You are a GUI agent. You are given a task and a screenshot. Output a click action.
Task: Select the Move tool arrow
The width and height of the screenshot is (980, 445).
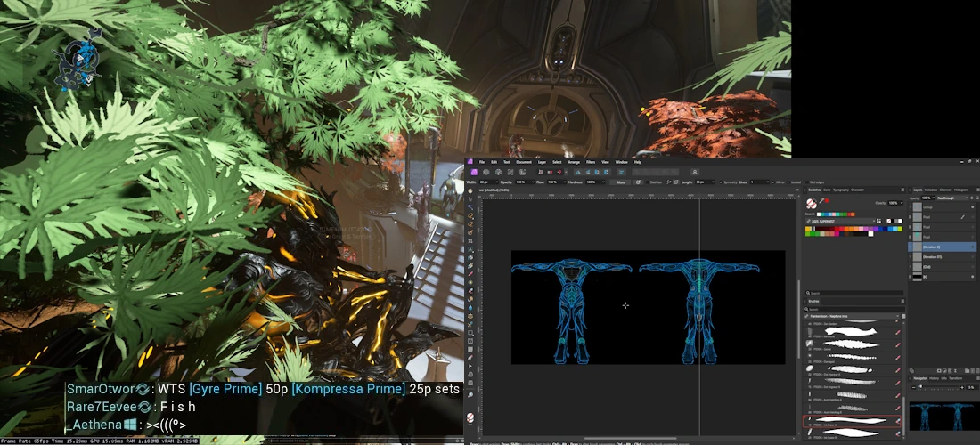[x=470, y=199]
